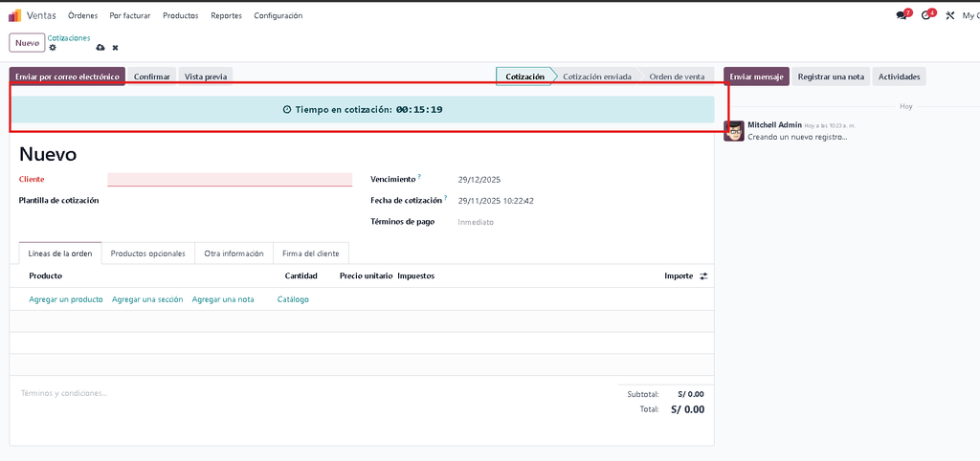Image resolution: width=980 pixels, height=461 pixels.
Task: Select the Cotización enviada status stage
Action: pyautogui.click(x=597, y=77)
